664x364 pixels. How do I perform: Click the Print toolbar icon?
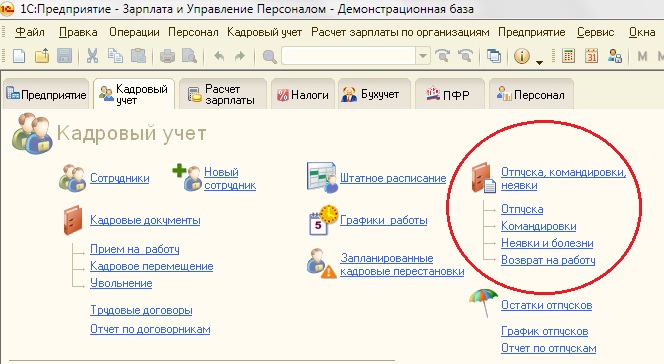coord(167,56)
